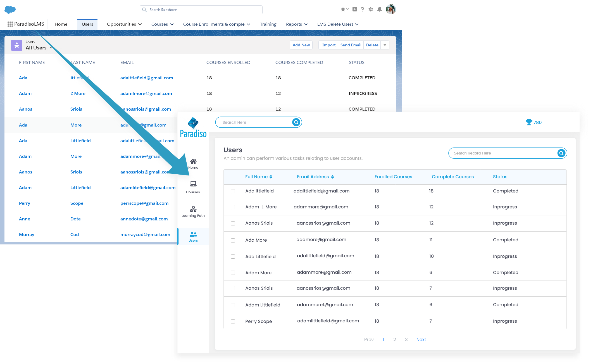Open Learning Path in the sidebar
Screen dimensions: 593x364
tap(193, 211)
